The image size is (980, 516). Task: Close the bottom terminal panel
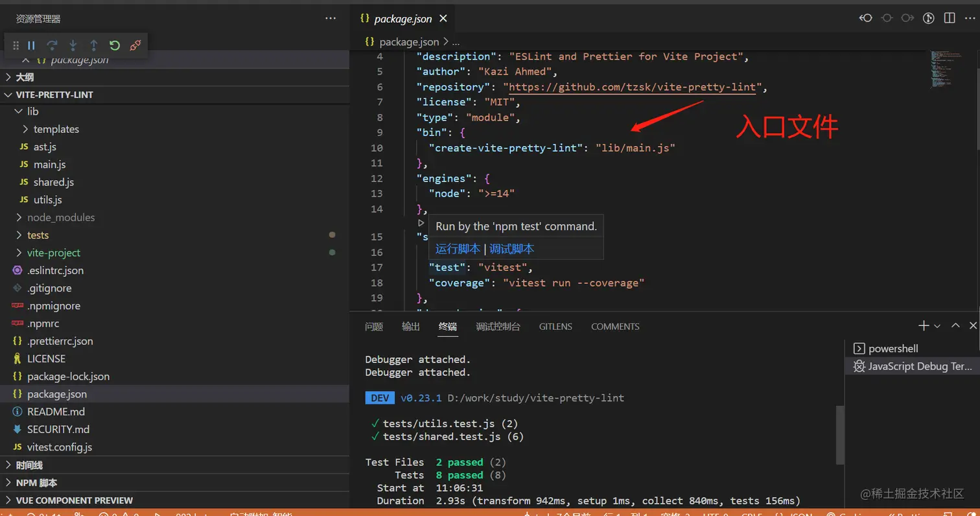coord(973,325)
